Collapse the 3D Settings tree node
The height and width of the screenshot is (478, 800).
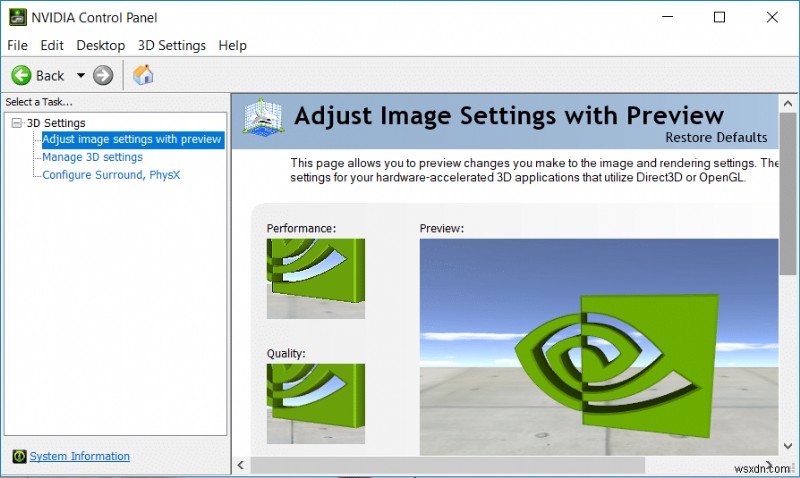(x=16, y=123)
